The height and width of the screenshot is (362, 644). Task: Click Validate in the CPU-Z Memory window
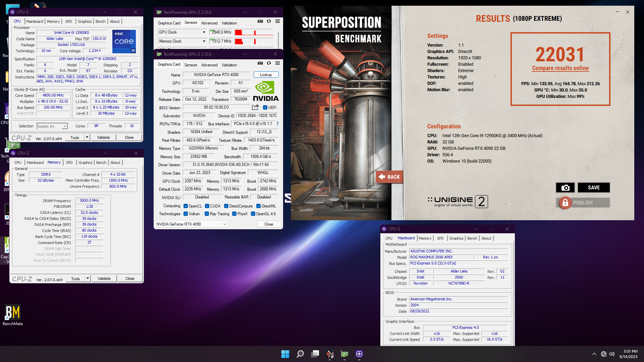[x=104, y=279]
